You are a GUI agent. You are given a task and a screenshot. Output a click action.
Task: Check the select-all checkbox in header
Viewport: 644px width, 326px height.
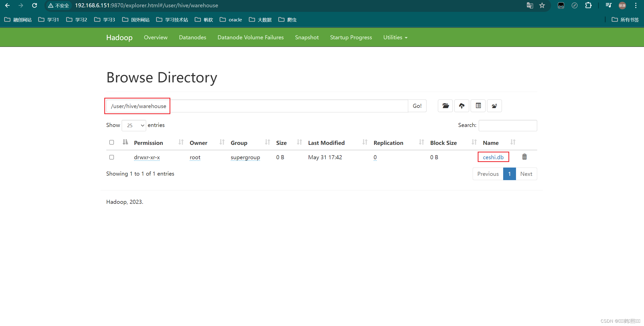point(112,142)
